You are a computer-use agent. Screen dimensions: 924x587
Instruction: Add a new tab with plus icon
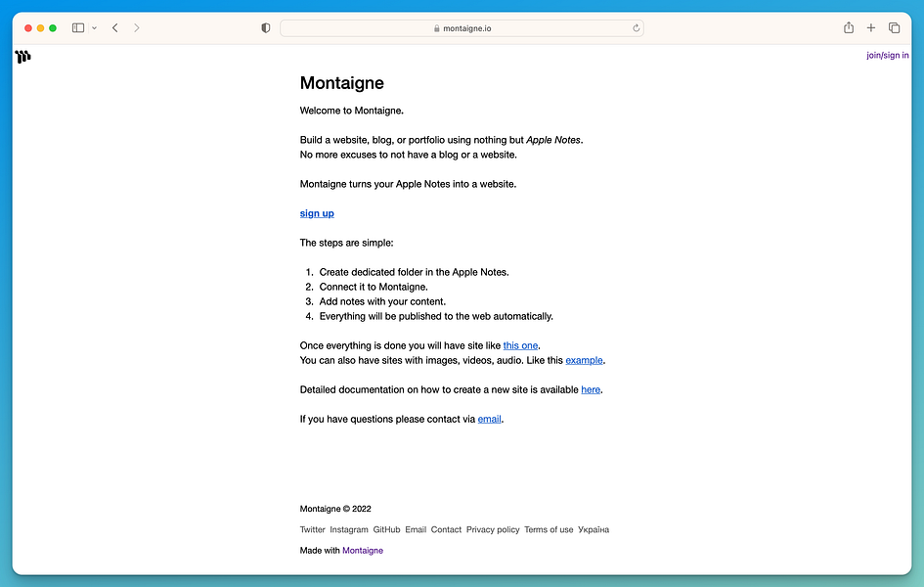[x=871, y=27]
